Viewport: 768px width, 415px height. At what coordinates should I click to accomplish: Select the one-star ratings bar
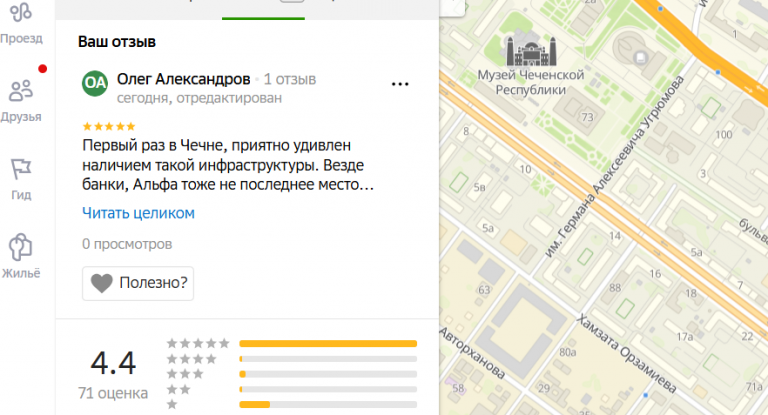point(328,405)
